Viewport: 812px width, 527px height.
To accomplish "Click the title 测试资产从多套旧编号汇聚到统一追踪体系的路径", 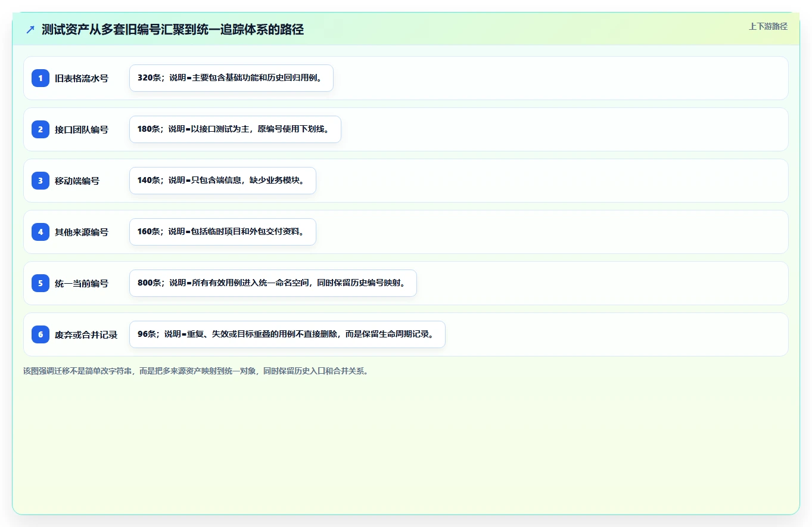I will pos(173,29).
